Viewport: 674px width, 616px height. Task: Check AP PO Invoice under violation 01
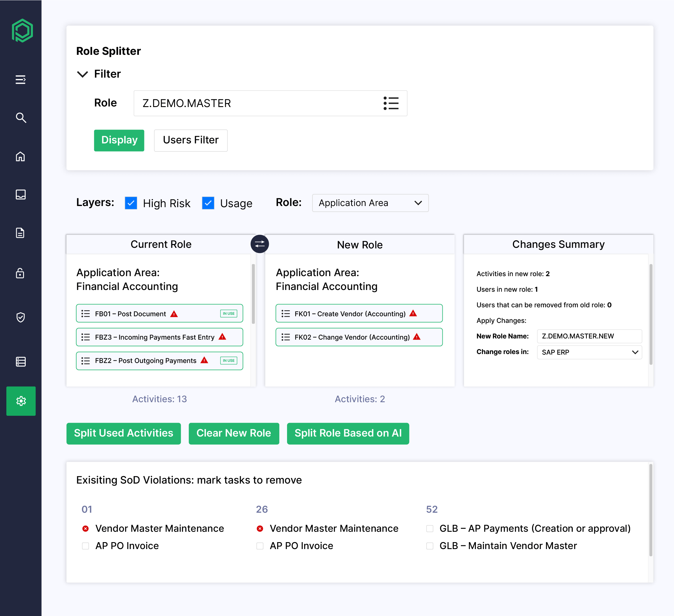click(x=85, y=546)
